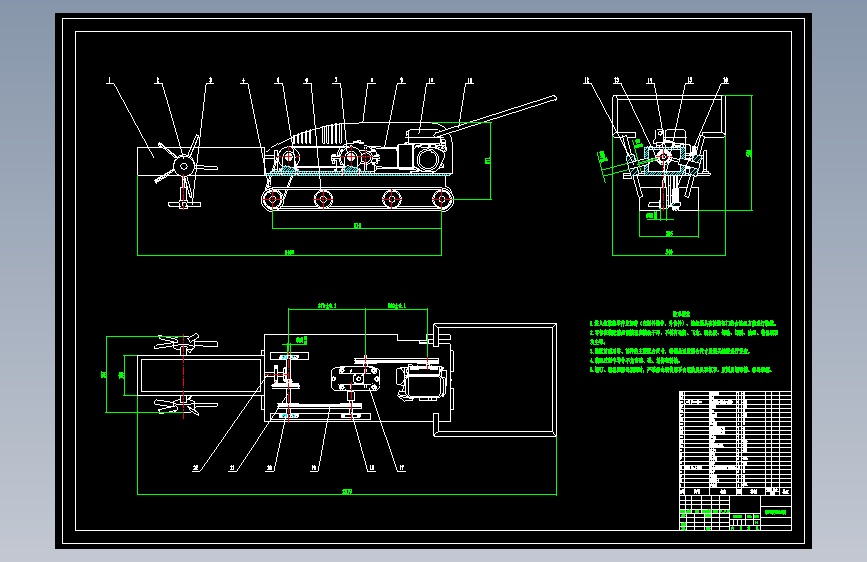Click the engine in the top view

click(x=422, y=382)
